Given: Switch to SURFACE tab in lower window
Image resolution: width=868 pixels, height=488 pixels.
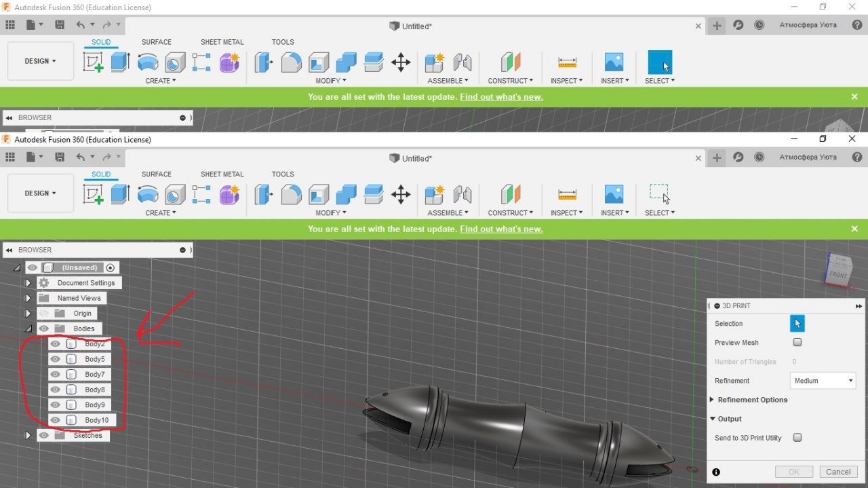Looking at the screenshot, I should (156, 174).
